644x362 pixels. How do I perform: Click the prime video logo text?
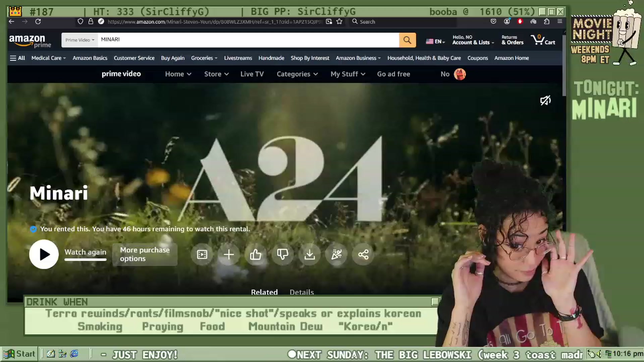(121, 74)
